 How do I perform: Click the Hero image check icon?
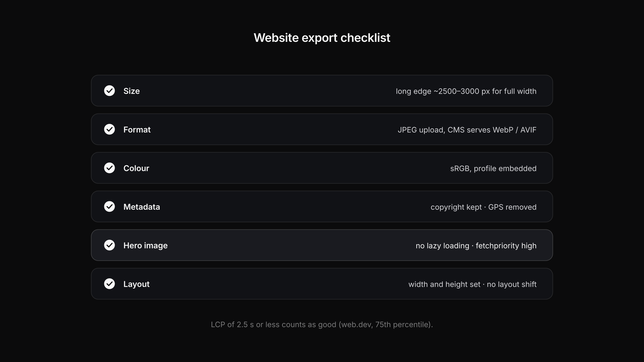coord(109,245)
